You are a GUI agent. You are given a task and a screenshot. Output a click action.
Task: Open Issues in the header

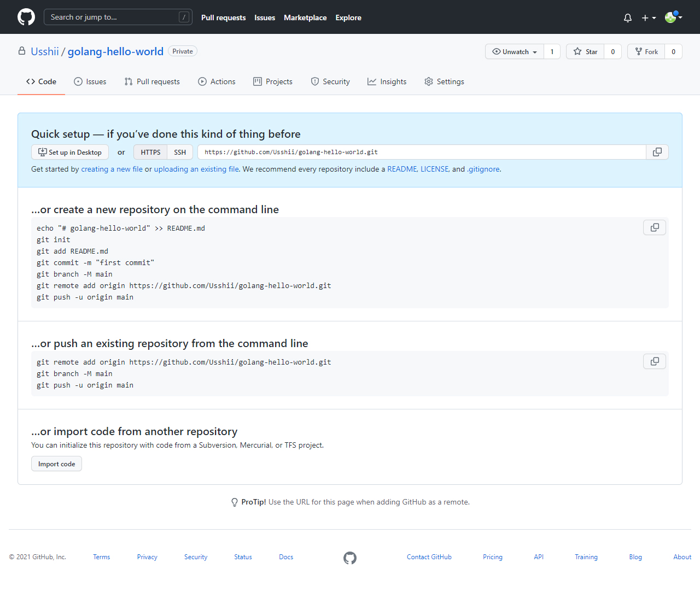(265, 17)
